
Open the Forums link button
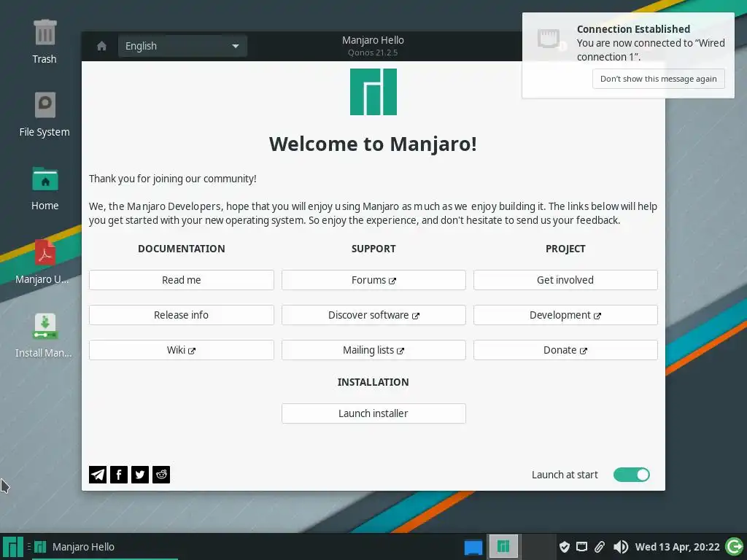(373, 280)
